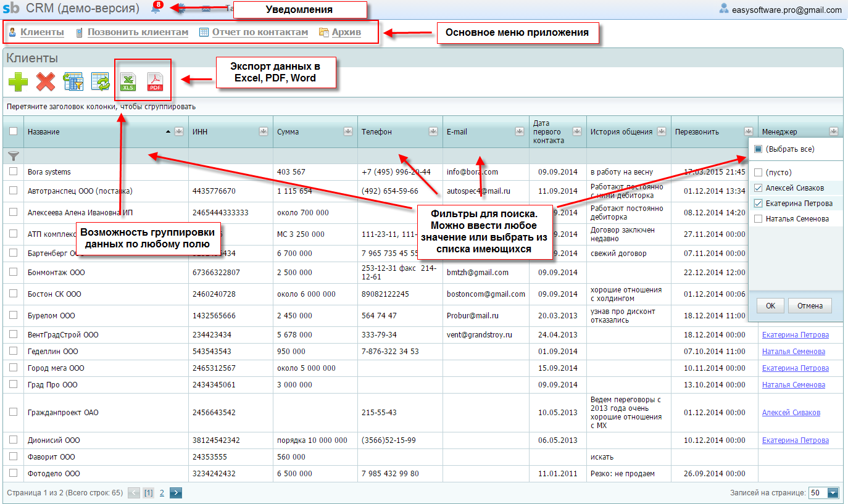Check the Бонмонтаж ООО row checkbox
This screenshot has height=504, width=848.
coord(14,272)
